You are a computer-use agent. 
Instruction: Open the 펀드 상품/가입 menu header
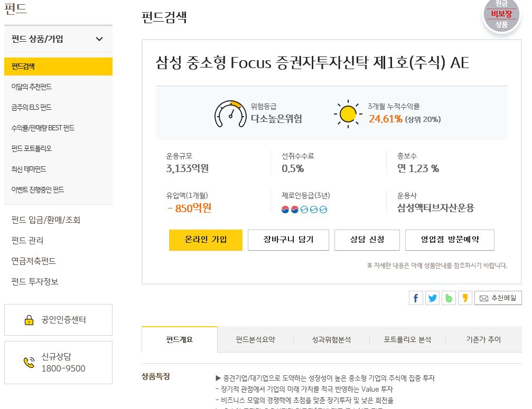[x=58, y=39]
